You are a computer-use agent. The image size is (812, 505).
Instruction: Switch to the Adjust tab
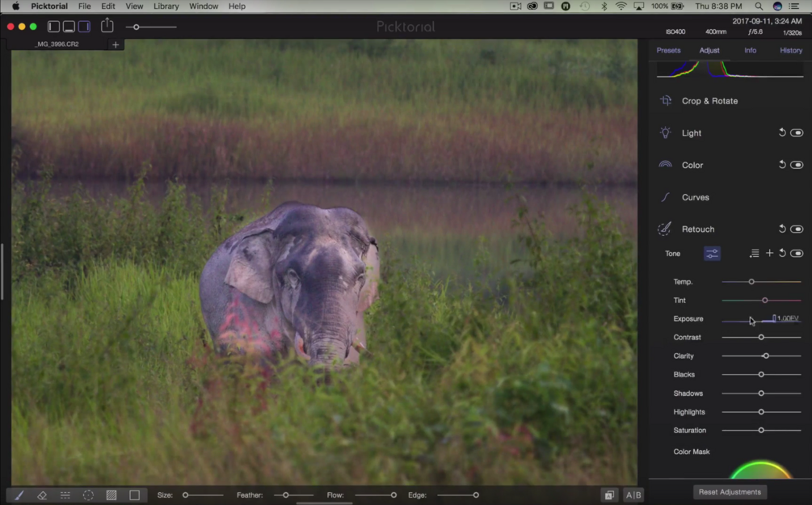click(x=709, y=50)
